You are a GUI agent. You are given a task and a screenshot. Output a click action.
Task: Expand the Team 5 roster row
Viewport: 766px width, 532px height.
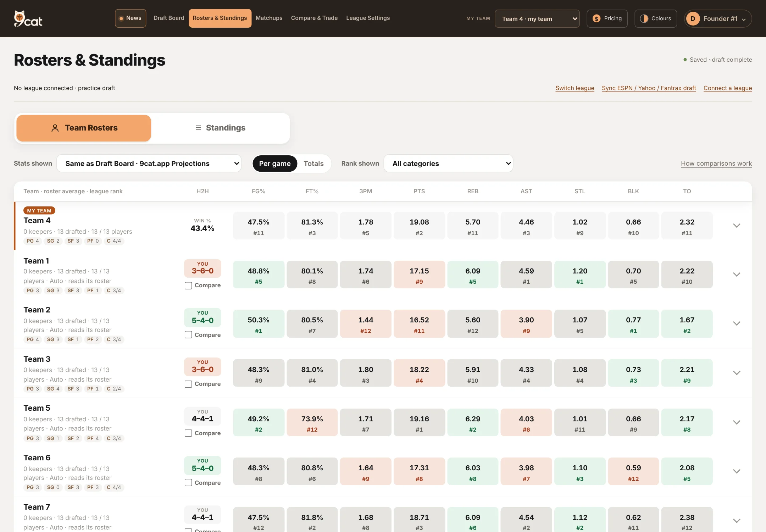(x=737, y=422)
